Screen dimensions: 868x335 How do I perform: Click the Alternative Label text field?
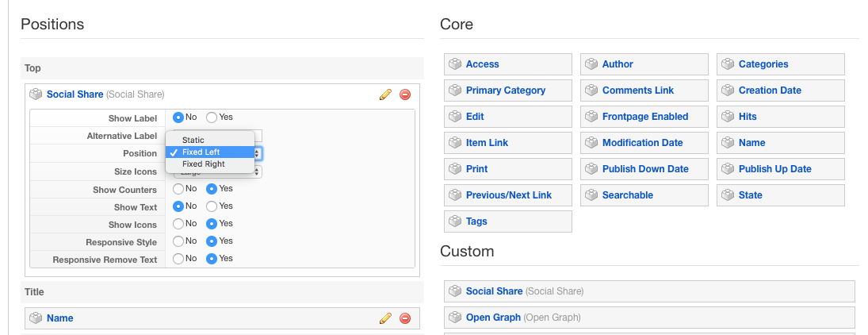point(258,135)
